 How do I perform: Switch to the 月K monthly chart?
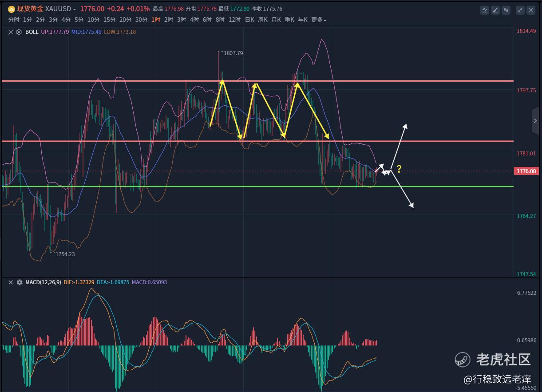point(276,20)
